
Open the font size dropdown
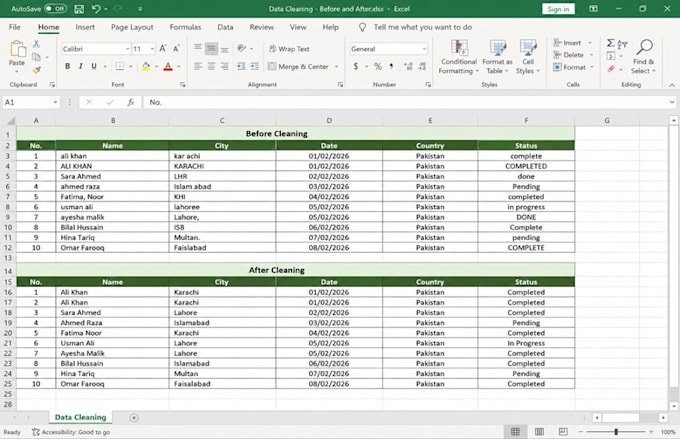click(152, 49)
